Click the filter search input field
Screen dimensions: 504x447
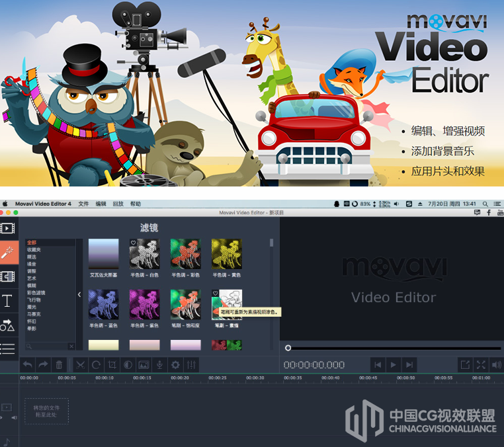click(47, 346)
